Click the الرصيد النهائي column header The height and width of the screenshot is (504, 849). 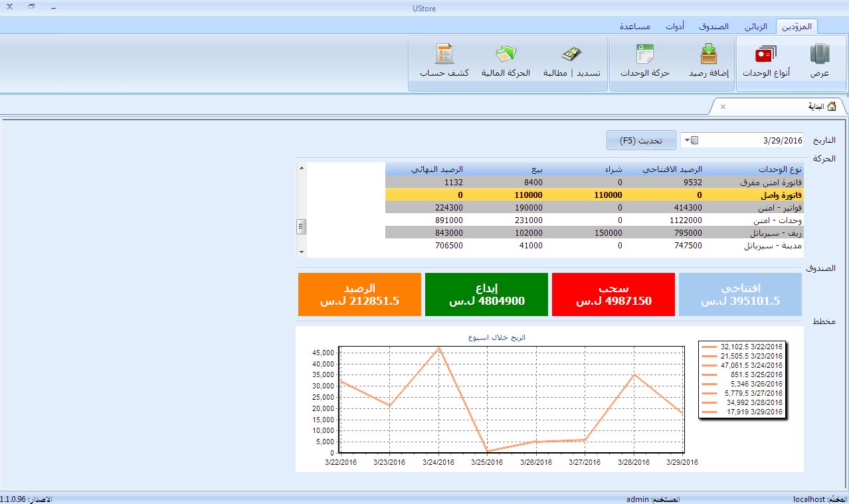[425, 169]
